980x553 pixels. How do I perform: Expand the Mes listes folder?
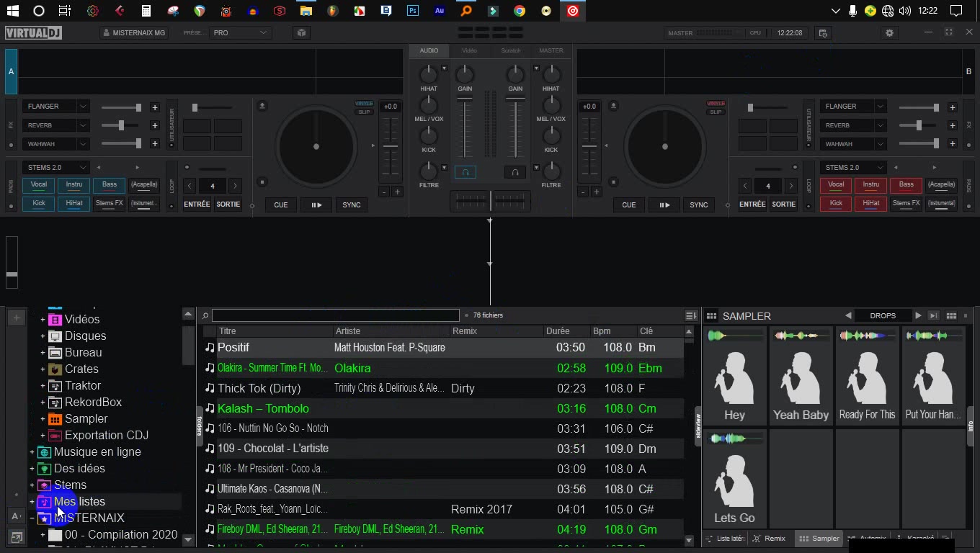click(32, 502)
